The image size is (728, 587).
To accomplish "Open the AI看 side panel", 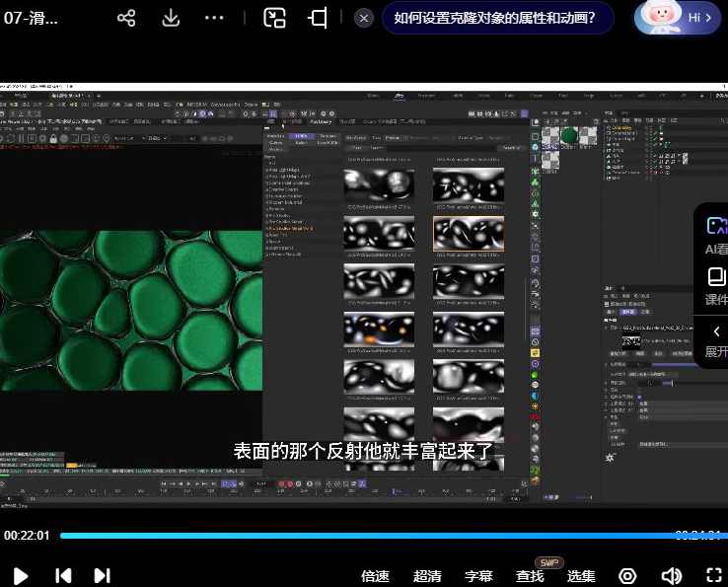I will [716, 236].
